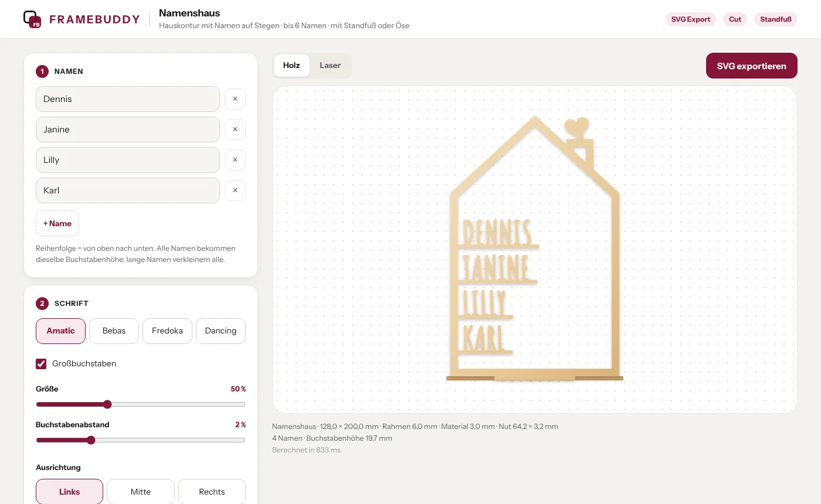Switch to the Holz preview tab
The height and width of the screenshot is (504, 821).
tap(291, 66)
